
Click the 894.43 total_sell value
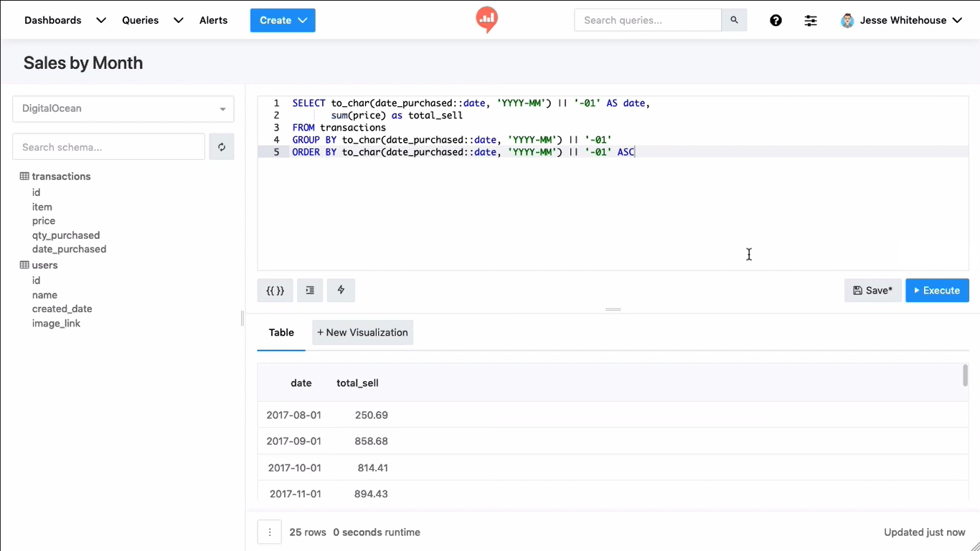372,494
